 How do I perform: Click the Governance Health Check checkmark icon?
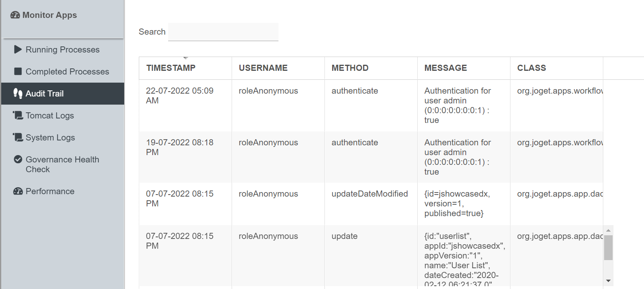point(18,160)
